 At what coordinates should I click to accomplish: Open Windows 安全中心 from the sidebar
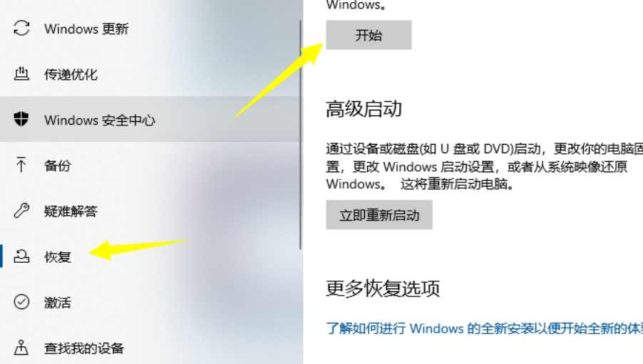coord(150,120)
